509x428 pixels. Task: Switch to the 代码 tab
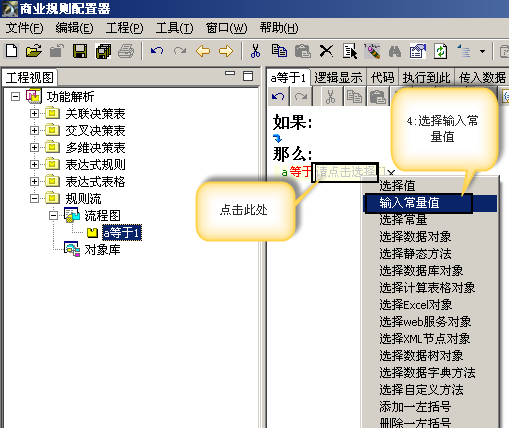(x=382, y=78)
